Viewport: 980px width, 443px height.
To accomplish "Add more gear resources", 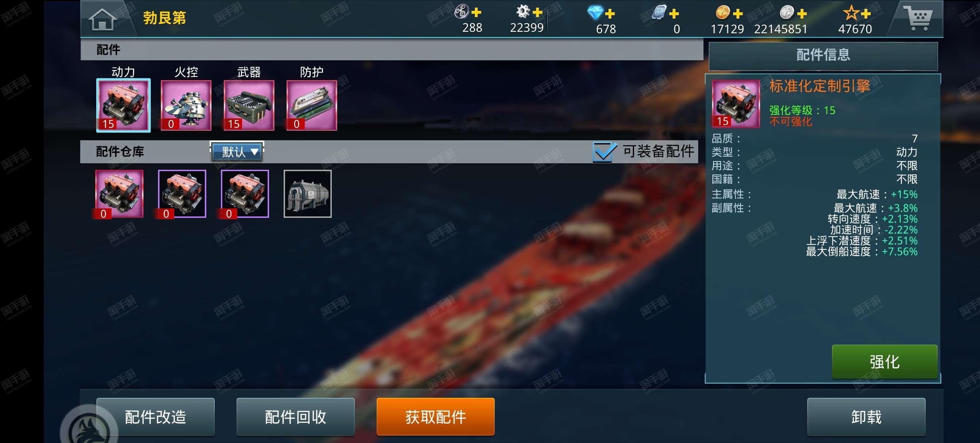I will (x=537, y=12).
